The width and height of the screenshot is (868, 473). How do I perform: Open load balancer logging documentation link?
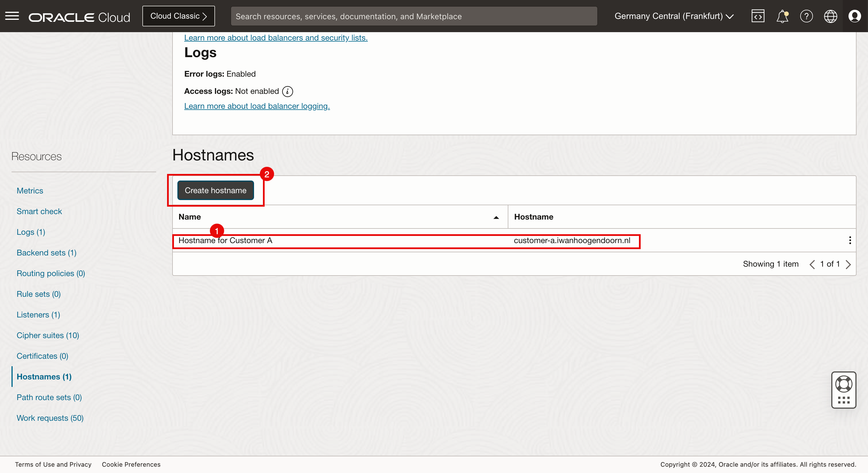[257, 106]
